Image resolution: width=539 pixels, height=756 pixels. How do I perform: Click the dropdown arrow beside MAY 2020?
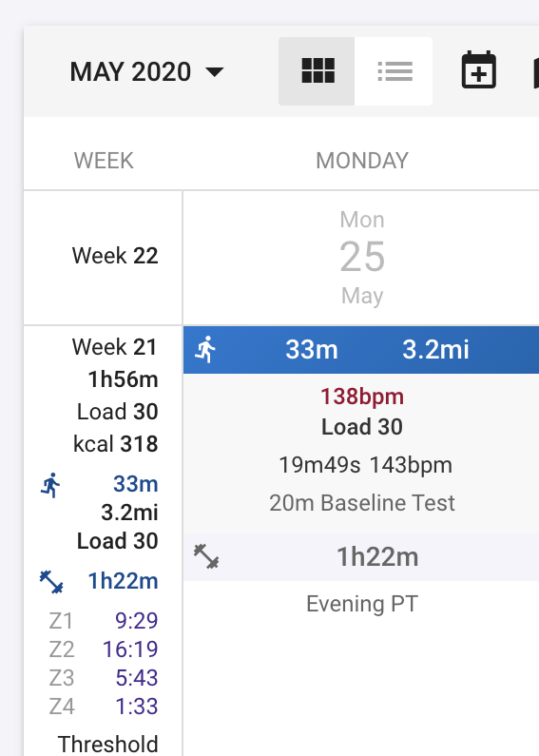pyautogui.click(x=214, y=72)
